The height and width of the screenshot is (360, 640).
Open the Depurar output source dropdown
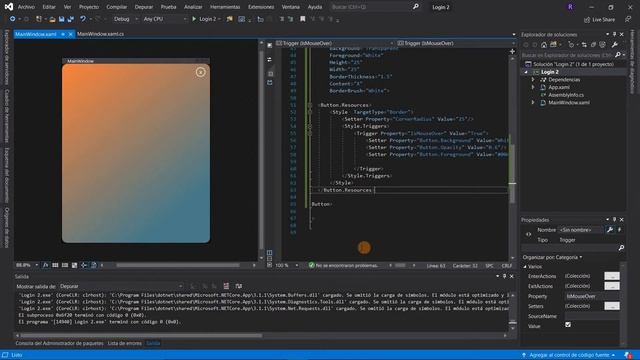tap(121, 286)
